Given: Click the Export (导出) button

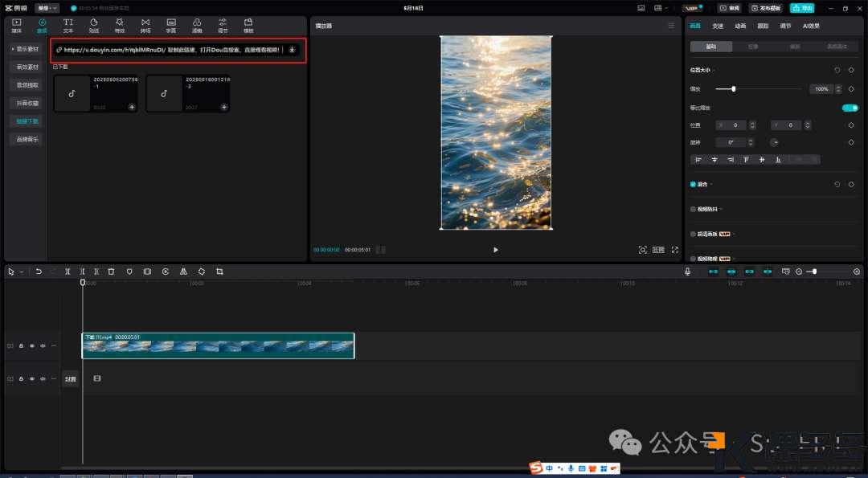Looking at the screenshot, I should (x=801, y=8).
